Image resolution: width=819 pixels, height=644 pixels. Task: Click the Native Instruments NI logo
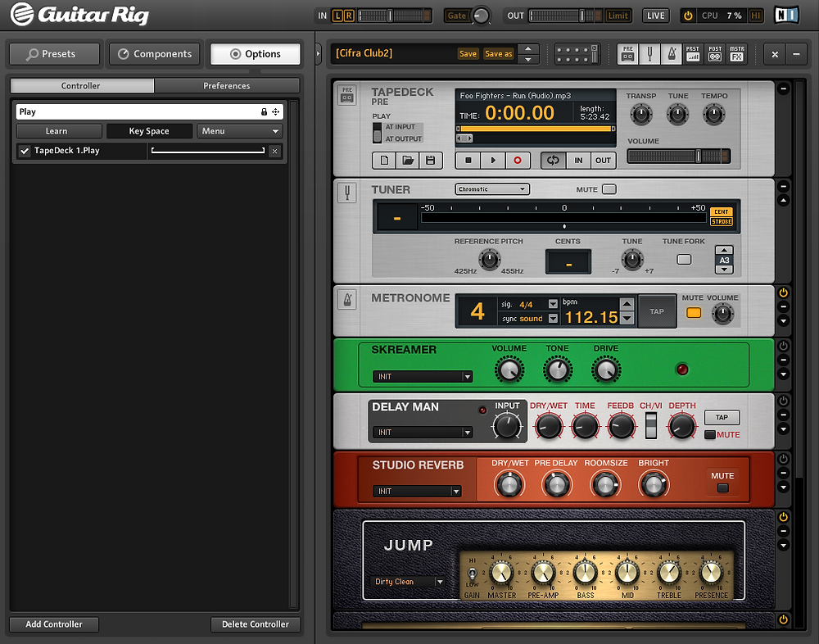786,16
